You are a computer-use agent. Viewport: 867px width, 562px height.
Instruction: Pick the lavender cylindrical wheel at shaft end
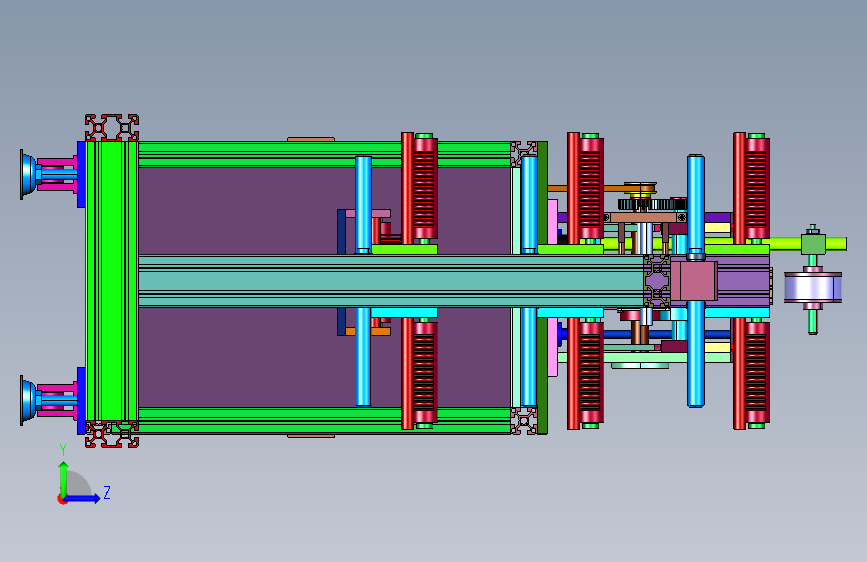tap(813, 287)
